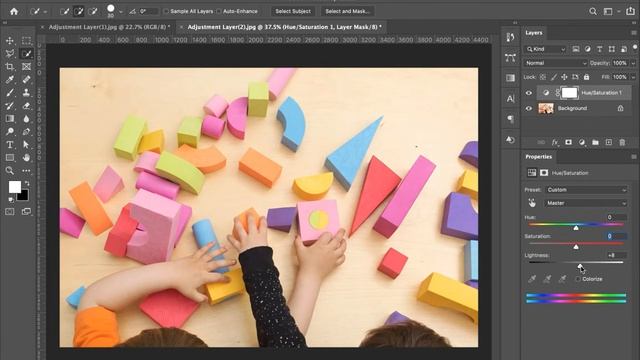The width and height of the screenshot is (640, 360).
Task: Create a new group folder icon
Action: (596, 142)
